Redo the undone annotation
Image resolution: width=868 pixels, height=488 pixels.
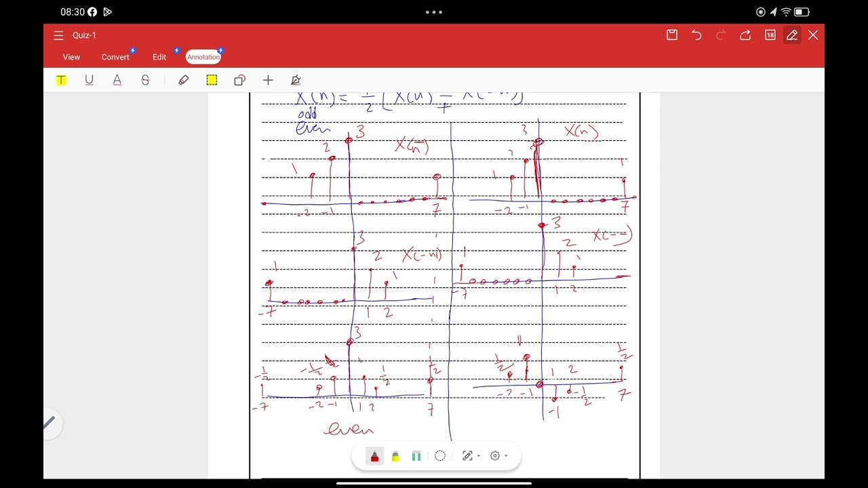(721, 35)
